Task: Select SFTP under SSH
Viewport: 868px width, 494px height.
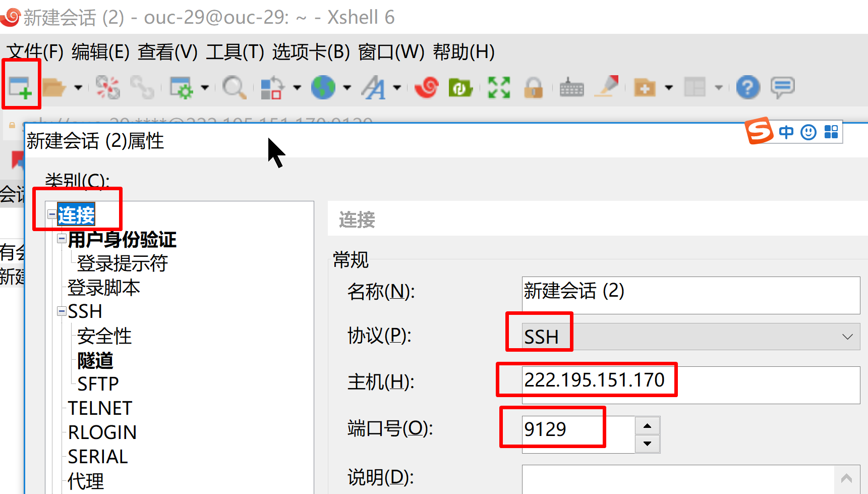Action: 98,385
